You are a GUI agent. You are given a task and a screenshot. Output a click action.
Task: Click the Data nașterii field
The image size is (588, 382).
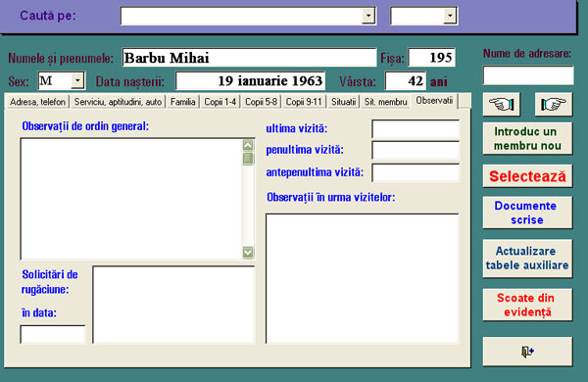click(250, 81)
